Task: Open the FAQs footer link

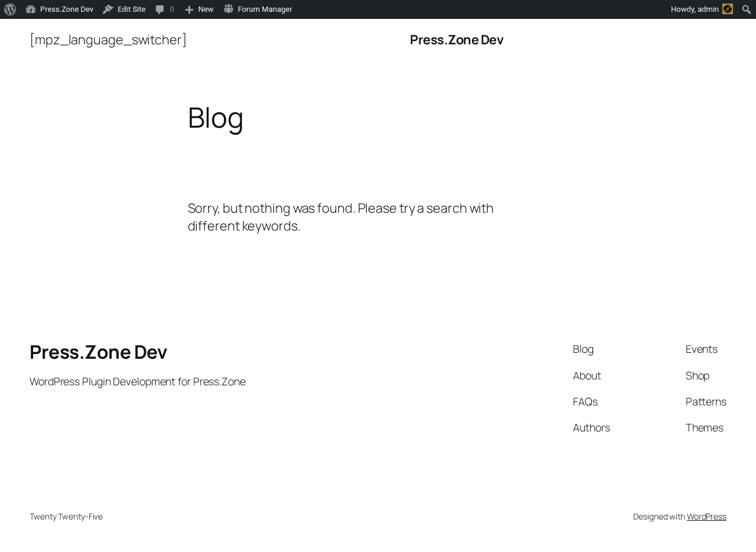Action: pyautogui.click(x=585, y=402)
